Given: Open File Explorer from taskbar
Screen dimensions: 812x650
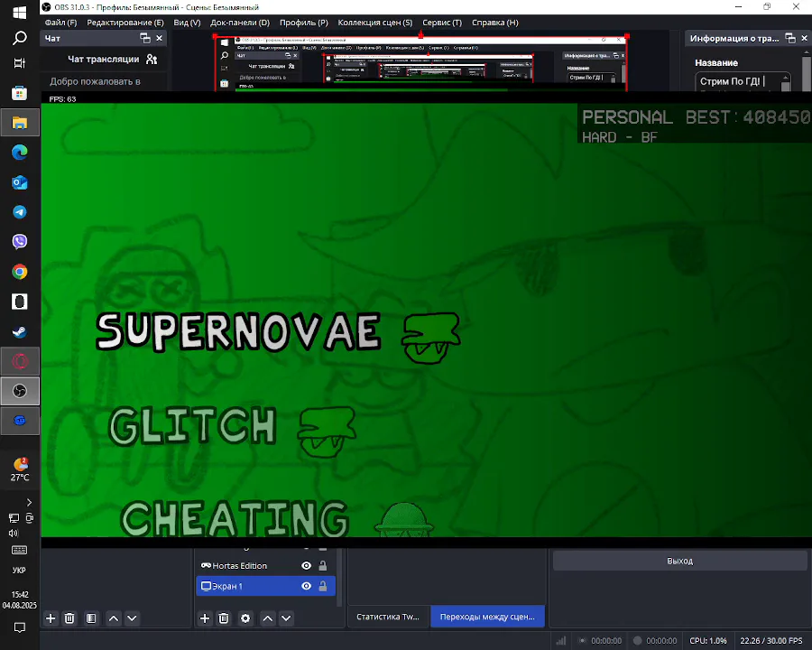Looking at the screenshot, I should (x=20, y=123).
